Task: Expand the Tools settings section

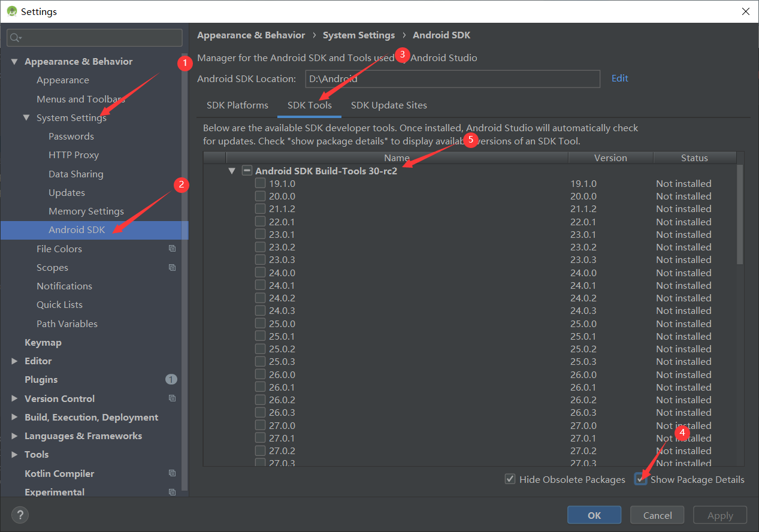Action: point(14,455)
